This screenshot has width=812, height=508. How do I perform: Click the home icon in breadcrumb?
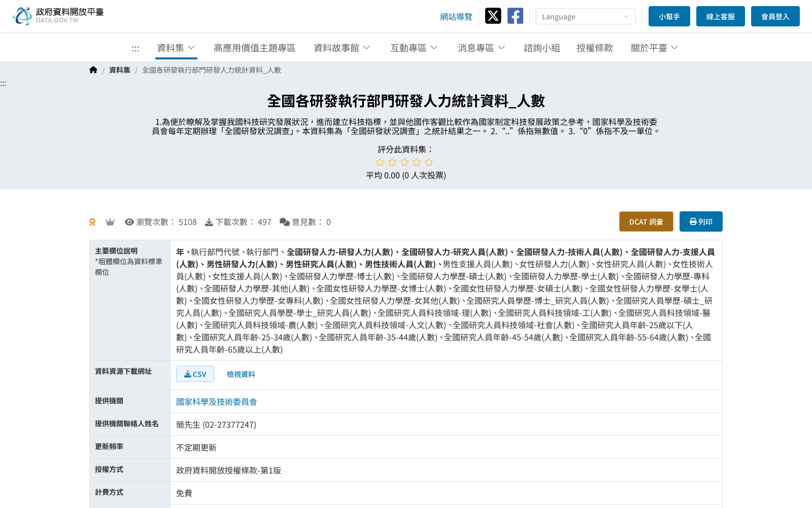coord(93,70)
